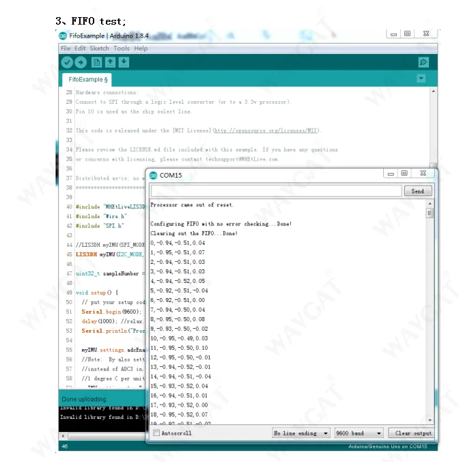Click comment line 30 'Pin 10 is used'
This screenshot has height=462, width=476.
coord(134,111)
